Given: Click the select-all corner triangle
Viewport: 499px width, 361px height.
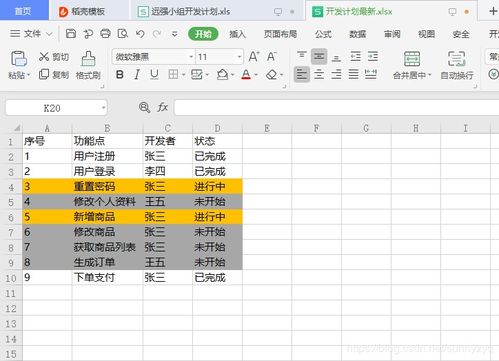Looking at the screenshot, I should click(16, 128).
